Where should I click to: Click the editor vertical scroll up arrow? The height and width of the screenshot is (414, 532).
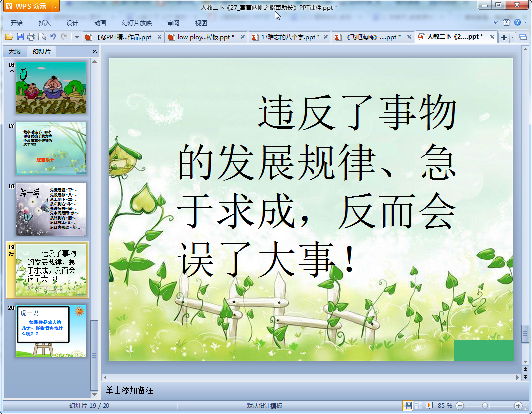coord(525,49)
